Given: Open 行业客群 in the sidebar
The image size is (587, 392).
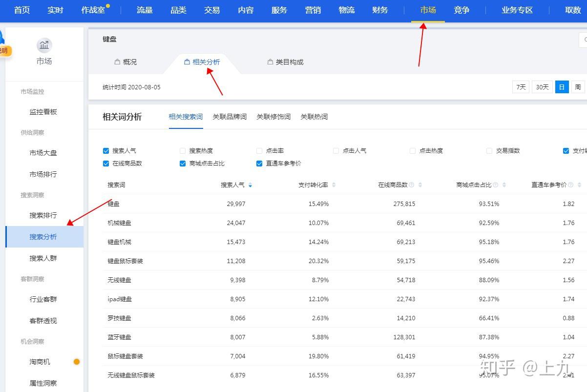Looking at the screenshot, I should 43,299.
